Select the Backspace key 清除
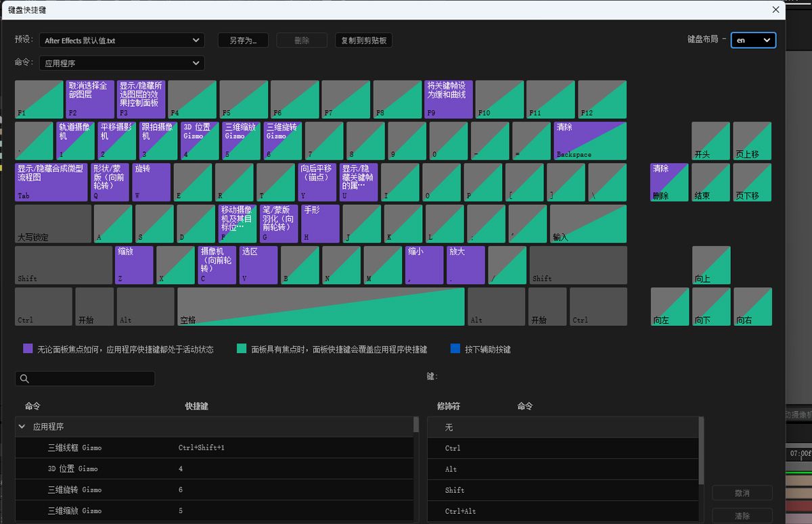The height and width of the screenshot is (524, 812). click(590, 141)
